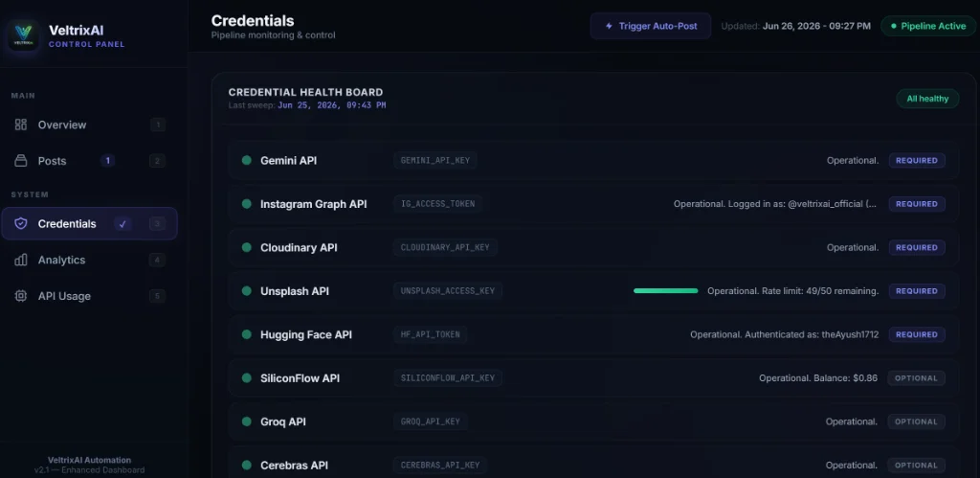Image resolution: width=980 pixels, height=478 pixels.
Task: Click the status dot beside Groq API
Action: point(246,421)
